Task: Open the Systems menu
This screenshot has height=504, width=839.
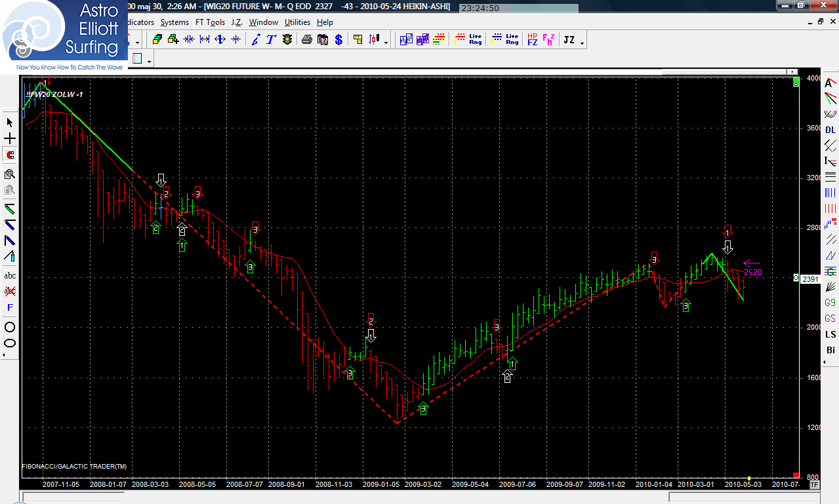Action: coord(174,22)
